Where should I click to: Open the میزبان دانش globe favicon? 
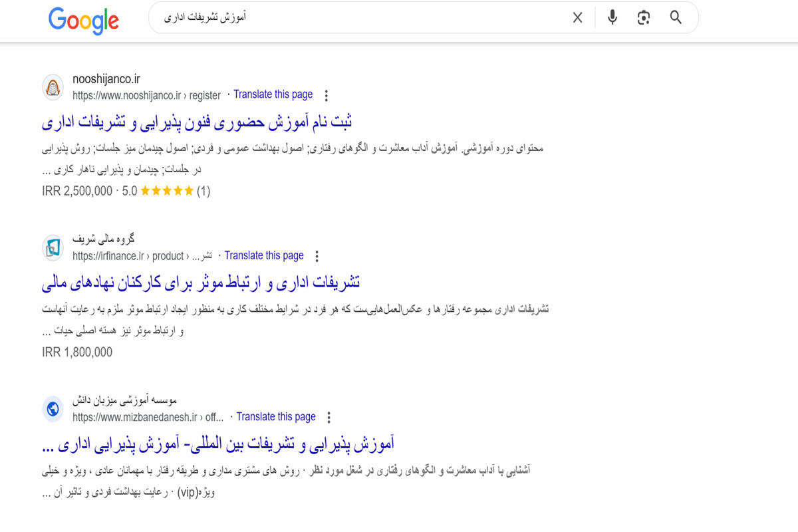click(x=53, y=409)
